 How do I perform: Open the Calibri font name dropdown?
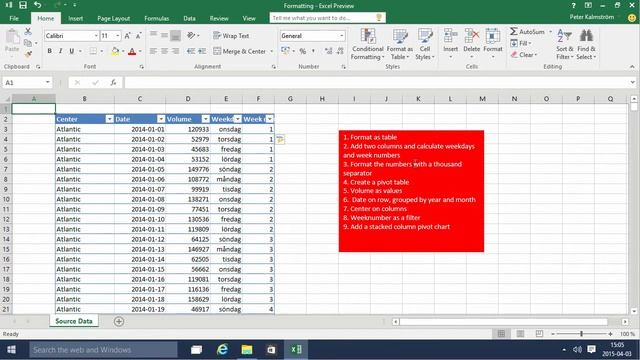[96, 36]
